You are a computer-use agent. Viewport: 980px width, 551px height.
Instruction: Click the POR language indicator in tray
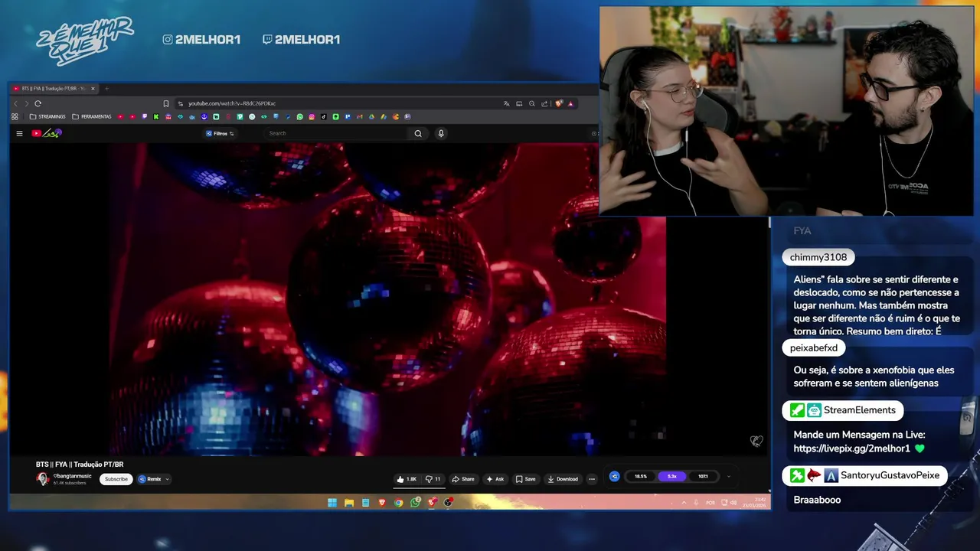click(710, 503)
